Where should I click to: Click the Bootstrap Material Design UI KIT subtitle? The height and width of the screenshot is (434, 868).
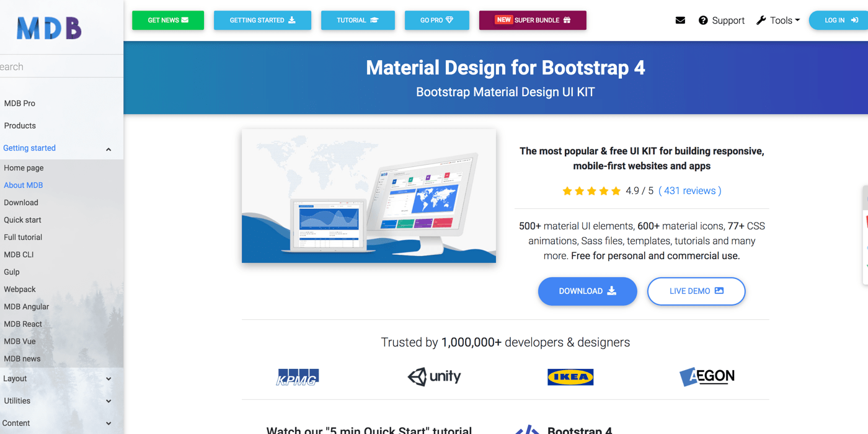[505, 92]
